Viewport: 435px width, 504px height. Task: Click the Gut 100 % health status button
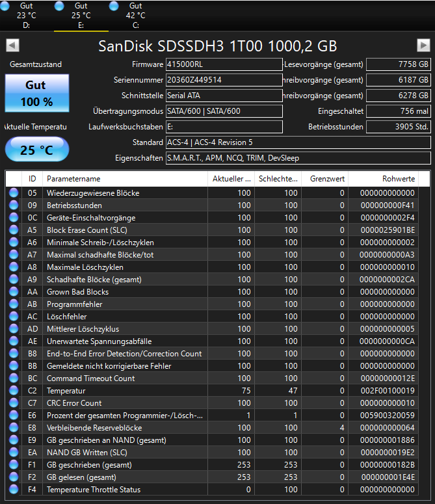tap(37, 93)
